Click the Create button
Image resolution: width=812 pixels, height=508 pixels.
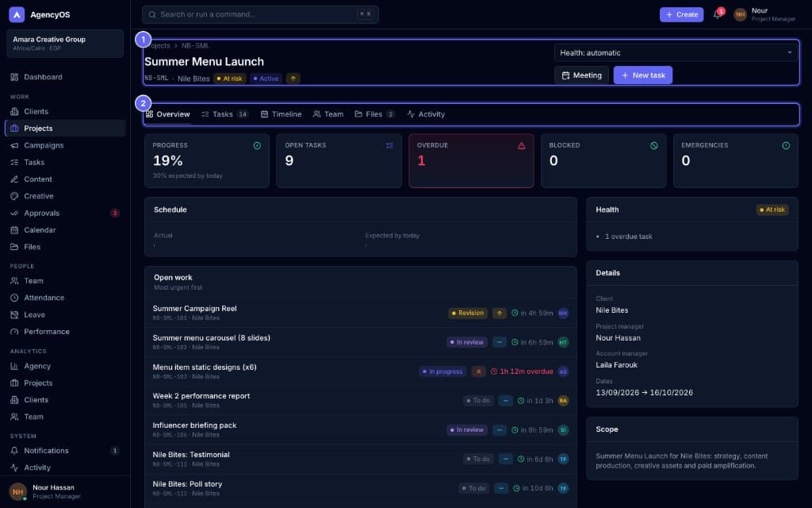[x=681, y=14]
